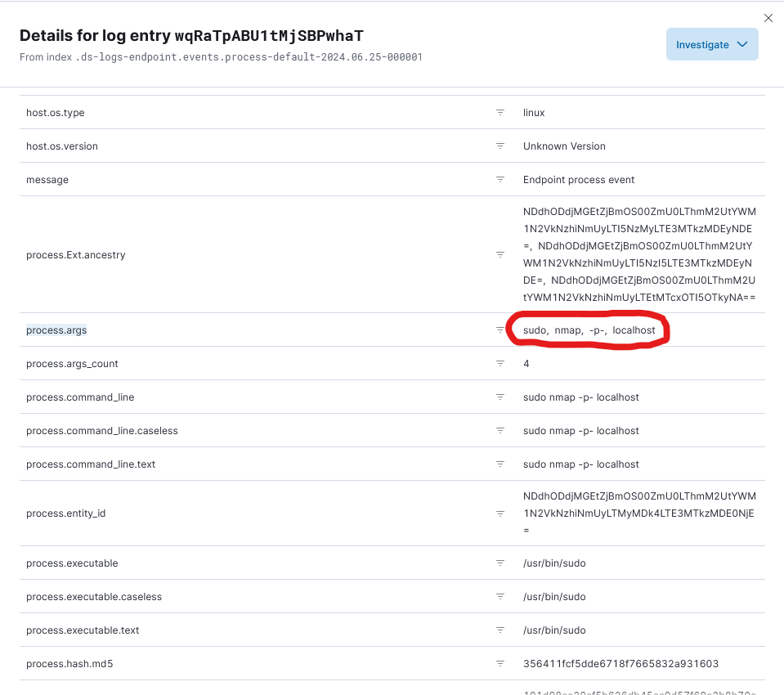Filter by host.os.type value icon
Screen dimensions: 784x695
[x=500, y=113]
